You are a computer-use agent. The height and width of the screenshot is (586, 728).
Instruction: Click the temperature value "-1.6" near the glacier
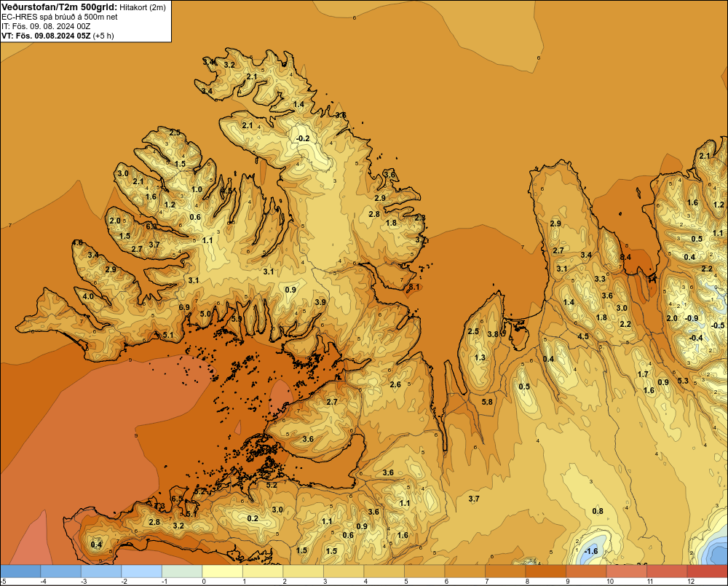coord(591,551)
